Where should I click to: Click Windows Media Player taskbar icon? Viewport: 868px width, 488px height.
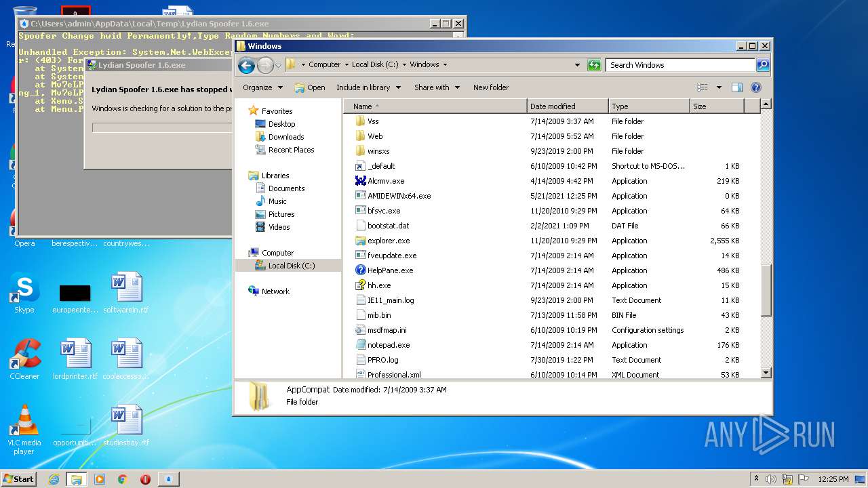pyautogui.click(x=100, y=479)
